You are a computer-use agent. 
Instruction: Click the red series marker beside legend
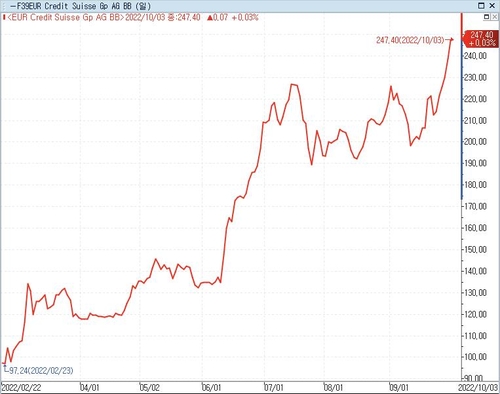point(4,17)
